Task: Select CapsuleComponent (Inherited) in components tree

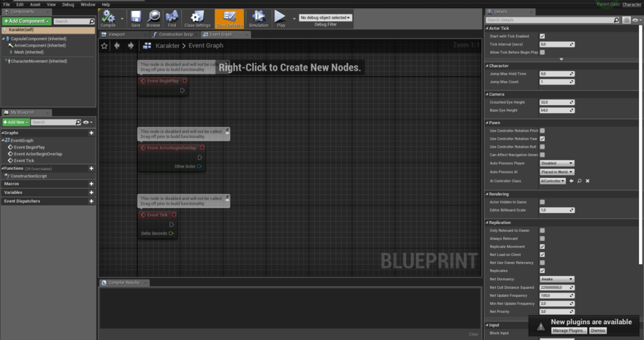Action: 39,39
